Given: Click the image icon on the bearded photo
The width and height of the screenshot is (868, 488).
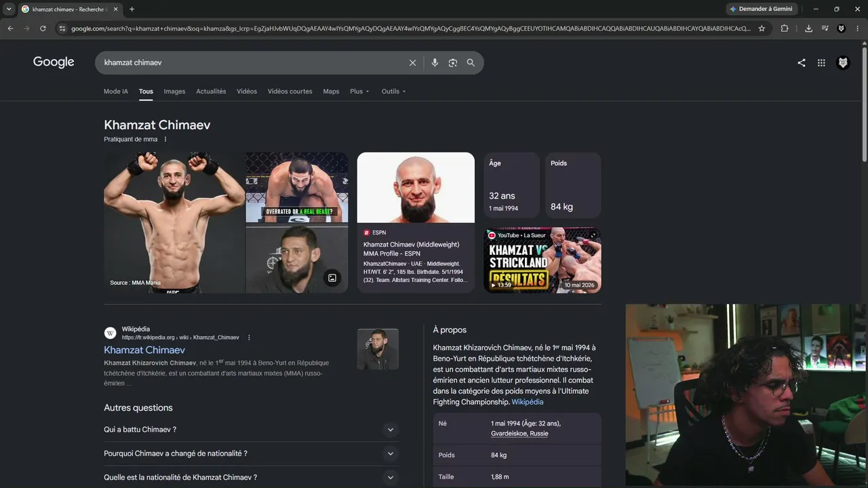Looking at the screenshot, I should pyautogui.click(x=332, y=277).
